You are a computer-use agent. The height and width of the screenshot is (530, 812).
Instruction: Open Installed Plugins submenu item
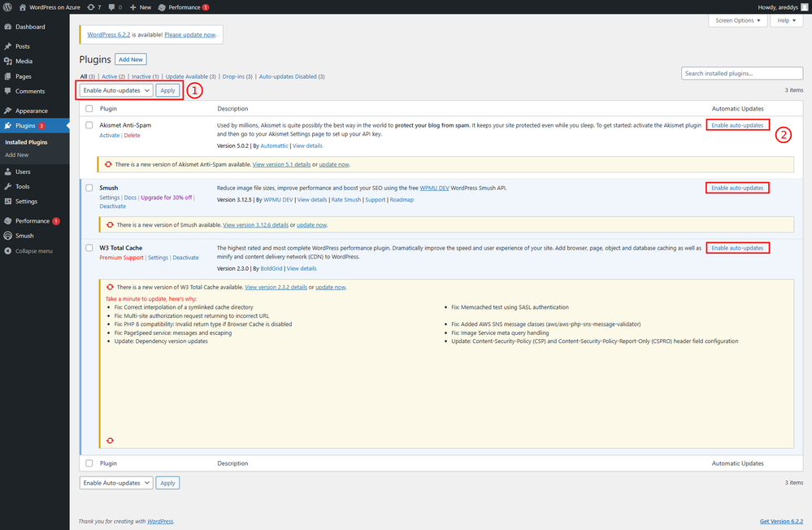(26, 142)
